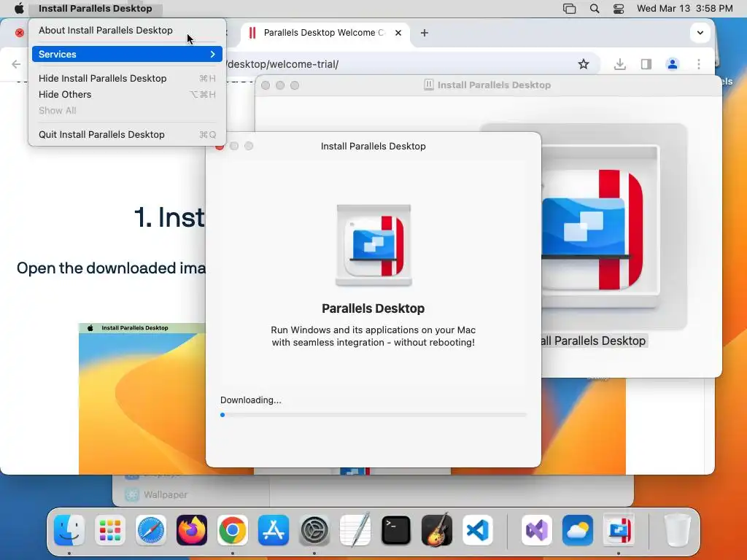The width and height of the screenshot is (747, 560).
Task: Open Chrome profile avatar
Action: (x=672, y=64)
